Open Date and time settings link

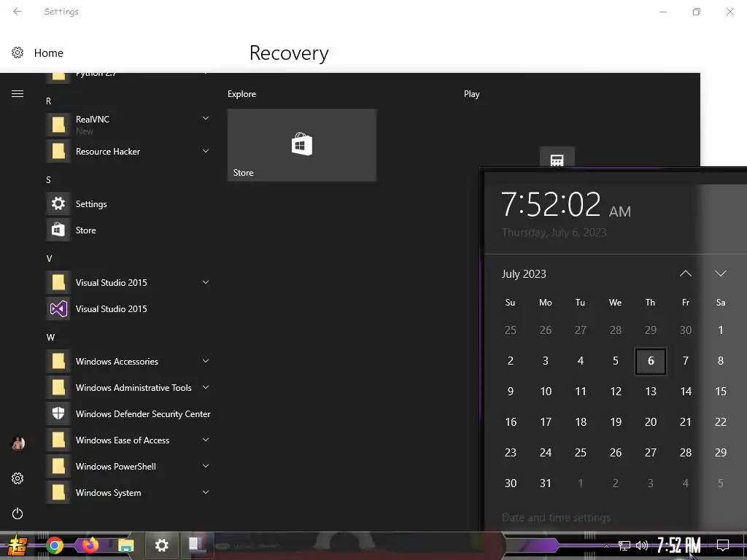point(556,518)
